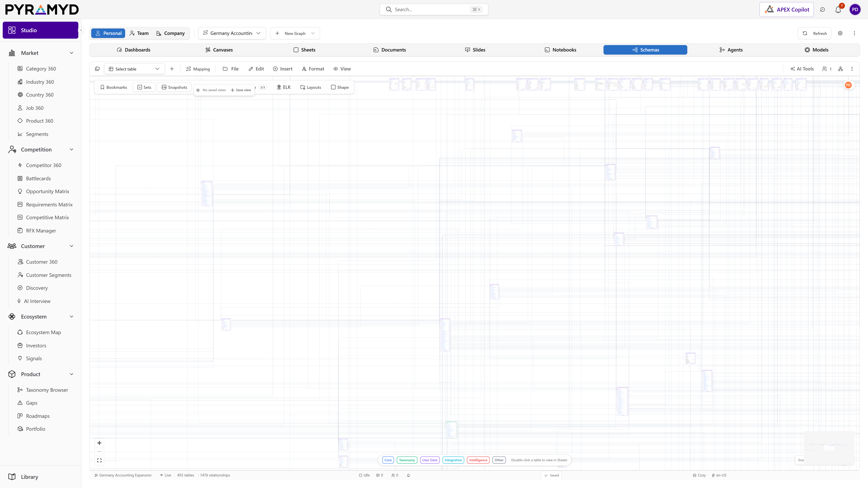868x488 pixels.
Task: Collapse the Product section
Action: coord(71,374)
